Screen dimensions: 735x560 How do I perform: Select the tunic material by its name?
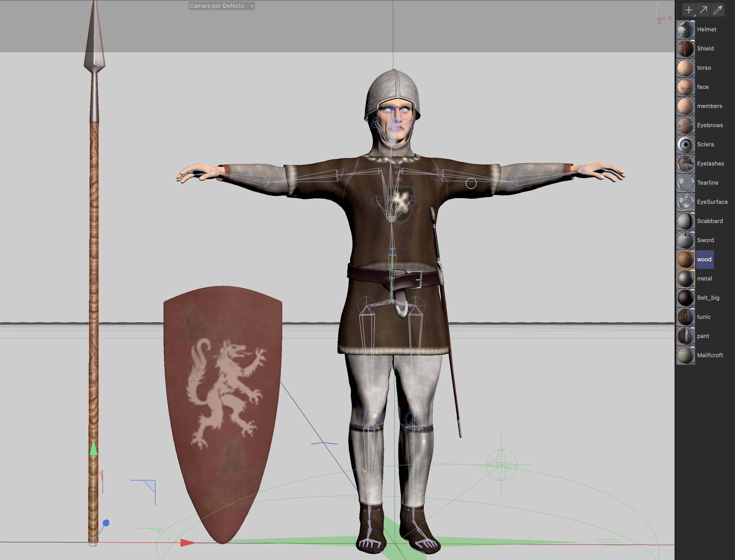703,317
